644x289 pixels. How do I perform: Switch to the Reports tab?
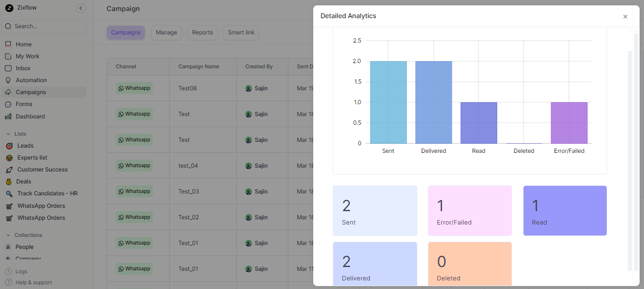tap(202, 32)
